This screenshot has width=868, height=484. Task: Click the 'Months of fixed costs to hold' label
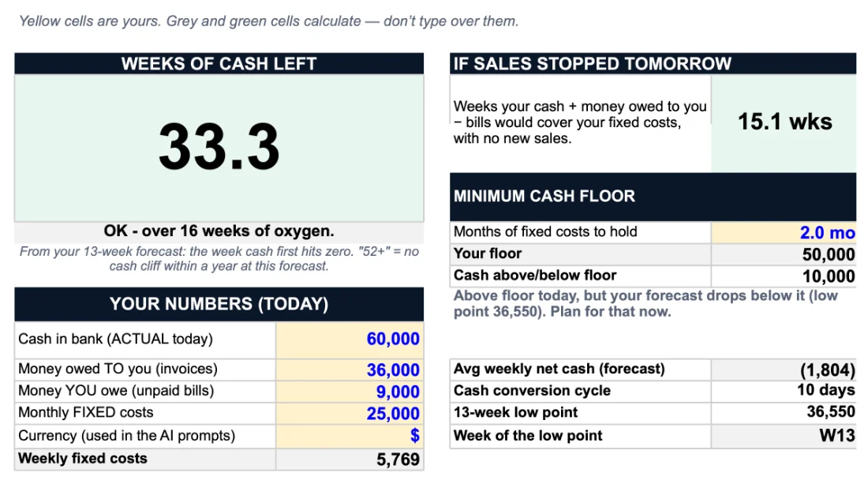[545, 231]
